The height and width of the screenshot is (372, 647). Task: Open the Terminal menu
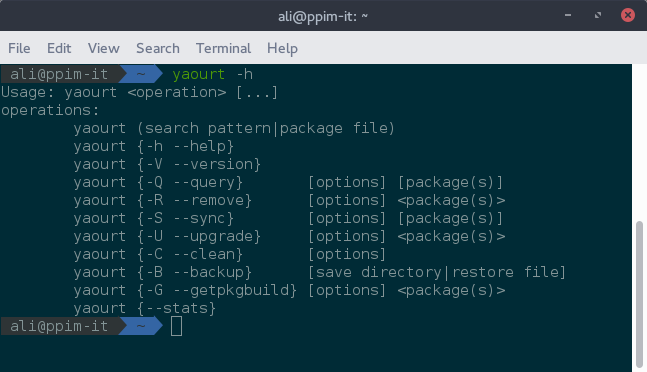[x=223, y=48]
